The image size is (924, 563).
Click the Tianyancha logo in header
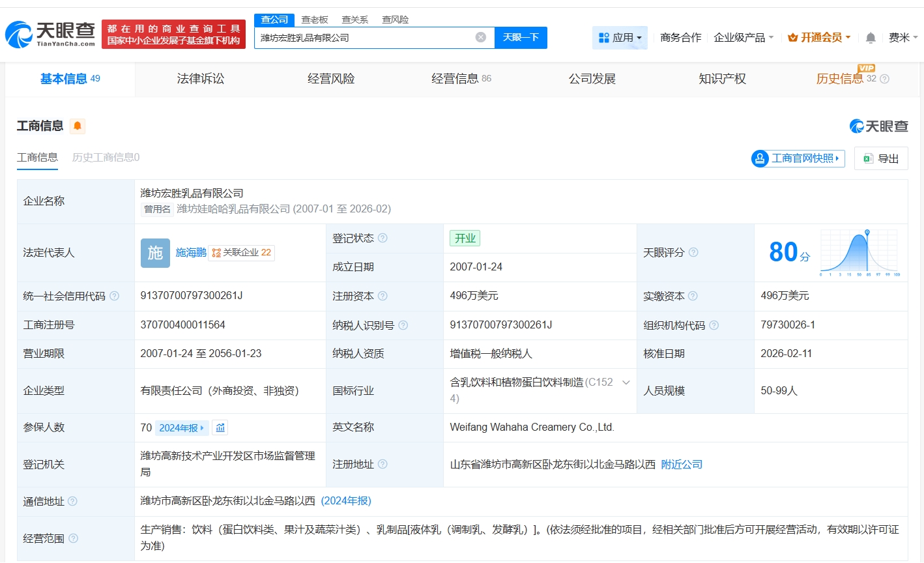(x=50, y=34)
